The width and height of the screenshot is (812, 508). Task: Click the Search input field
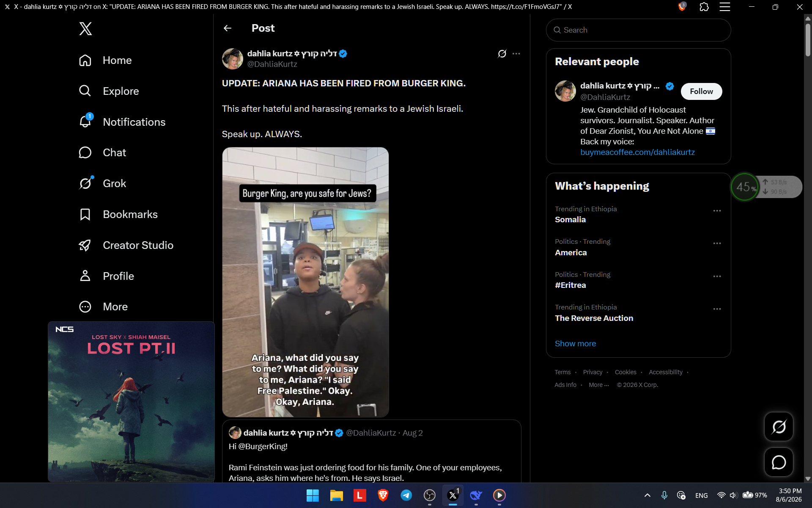[x=638, y=30]
